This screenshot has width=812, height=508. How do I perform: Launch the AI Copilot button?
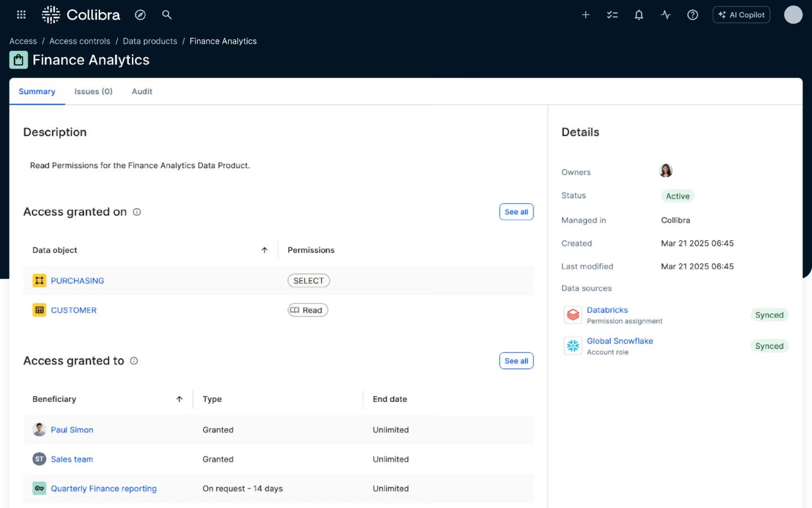[x=742, y=15]
